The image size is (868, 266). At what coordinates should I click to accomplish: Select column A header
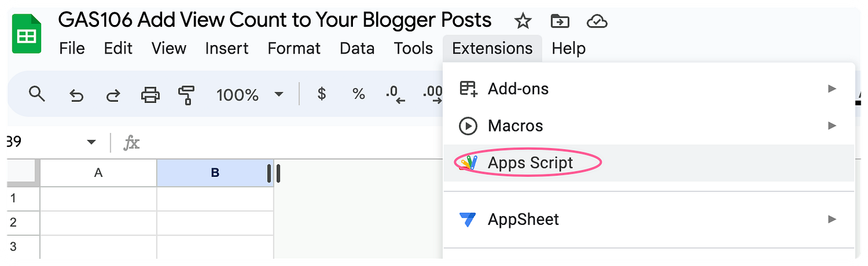[x=98, y=173]
